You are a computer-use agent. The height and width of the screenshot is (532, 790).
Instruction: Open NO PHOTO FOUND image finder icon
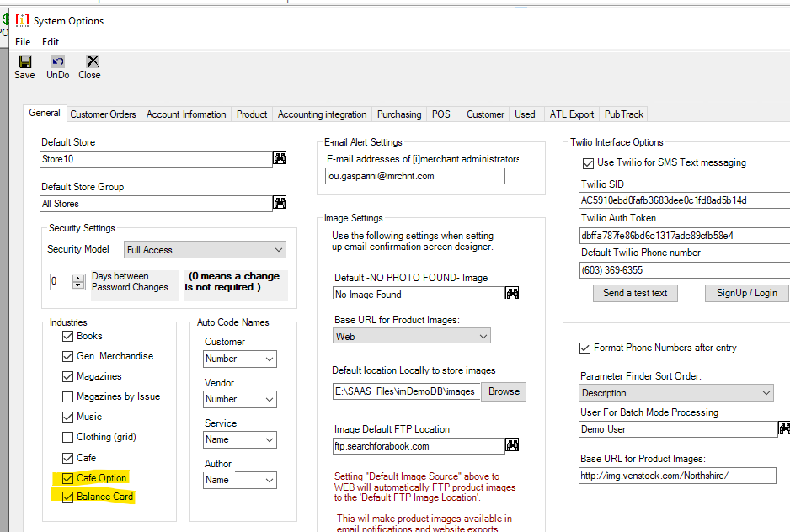[512, 293]
